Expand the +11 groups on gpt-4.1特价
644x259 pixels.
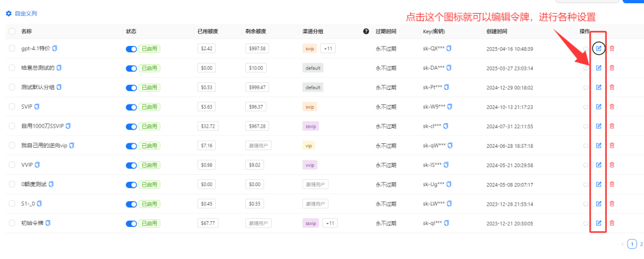coord(328,48)
